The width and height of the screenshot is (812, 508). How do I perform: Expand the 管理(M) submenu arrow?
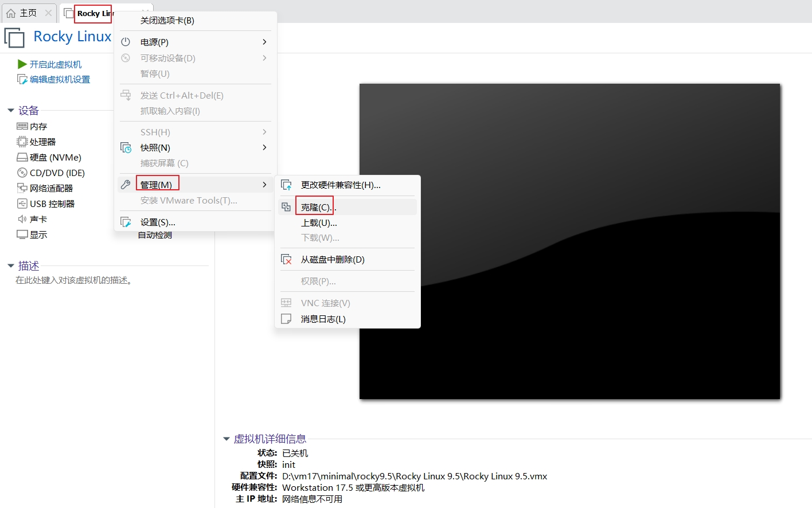(264, 185)
